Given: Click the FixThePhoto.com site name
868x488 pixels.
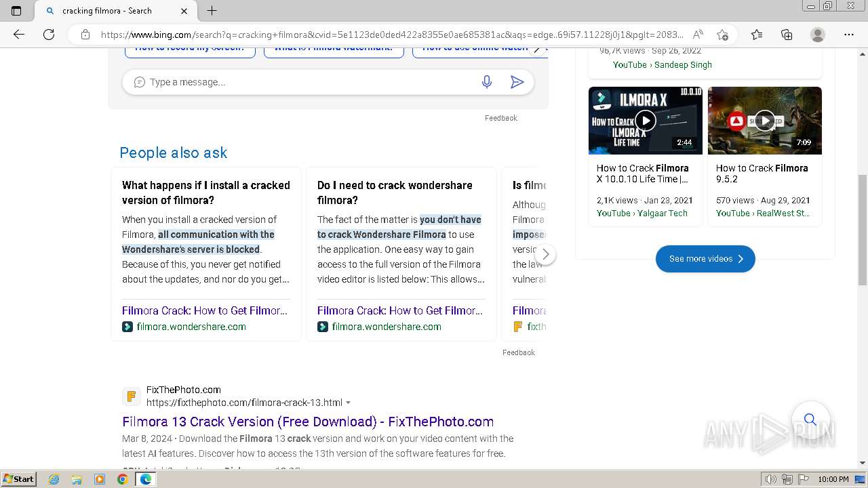Looking at the screenshot, I should pyautogui.click(x=184, y=390).
